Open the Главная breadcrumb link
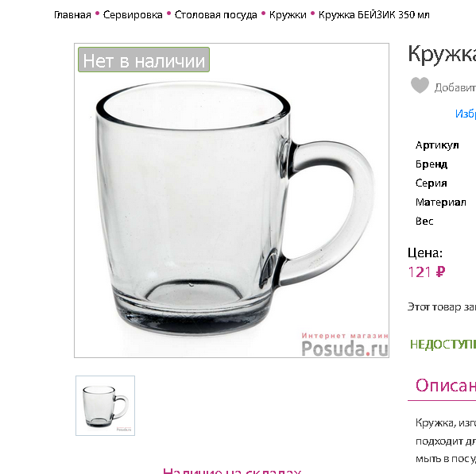The image size is (476, 474). click(x=72, y=15)
